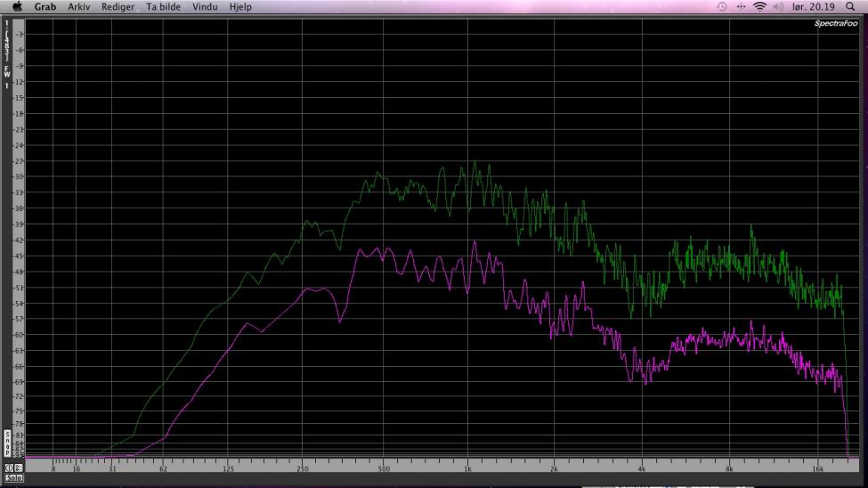Screen dimensions: 868x488
Task: Open the Arkiv menu
Action: tap(78, 6)
